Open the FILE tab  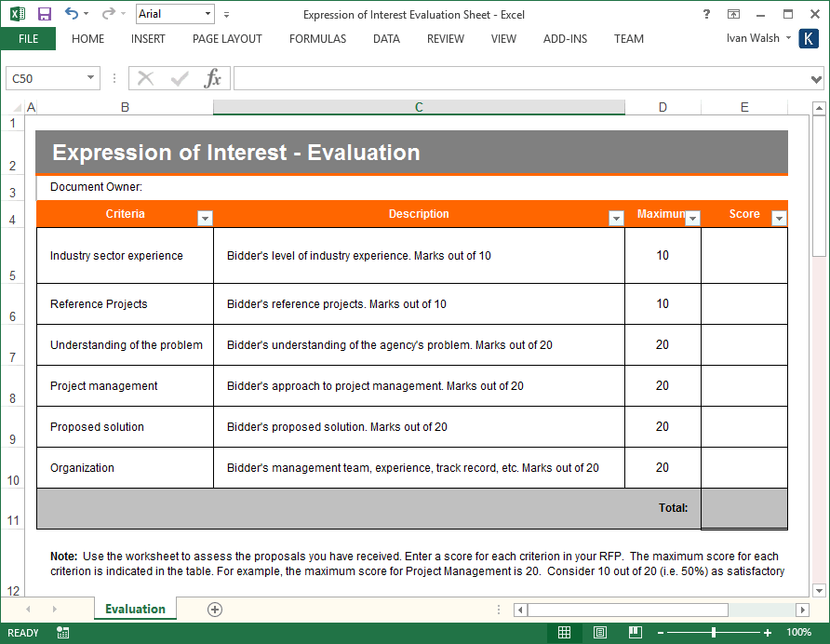[28, 39]
